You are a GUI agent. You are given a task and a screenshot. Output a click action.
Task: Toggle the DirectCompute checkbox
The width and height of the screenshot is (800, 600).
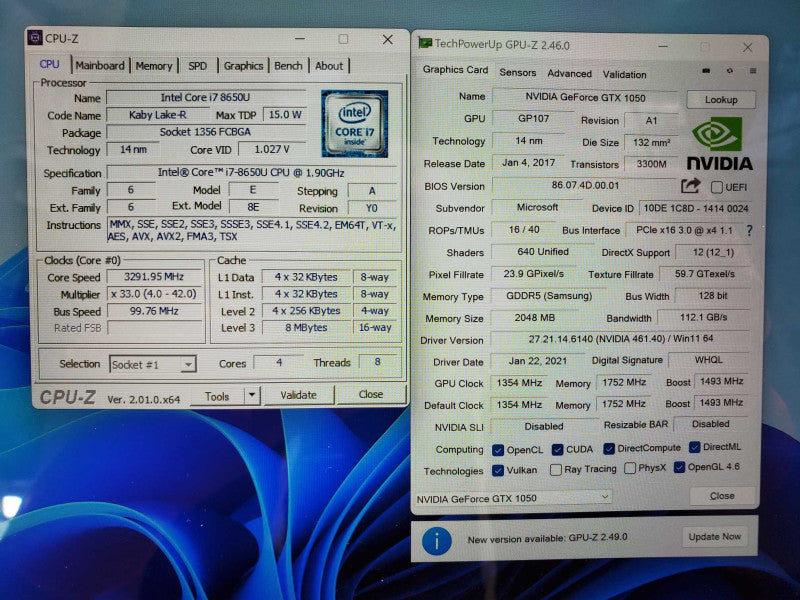pyautogui.click(x=609, y=448)
